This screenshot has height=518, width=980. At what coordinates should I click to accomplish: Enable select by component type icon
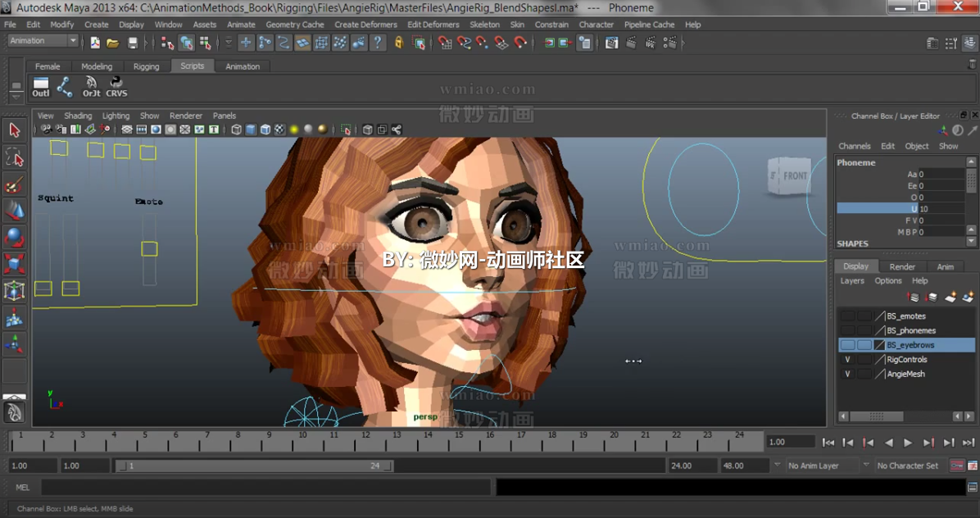coord(205,43)
